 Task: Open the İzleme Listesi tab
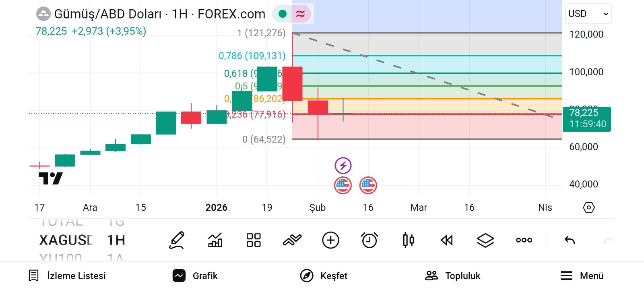[67, 275]
